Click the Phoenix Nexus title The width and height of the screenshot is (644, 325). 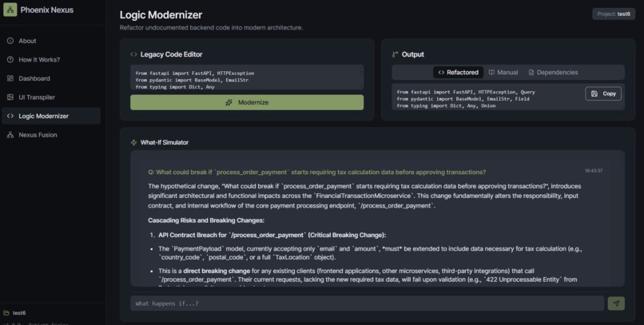(47, 10)
